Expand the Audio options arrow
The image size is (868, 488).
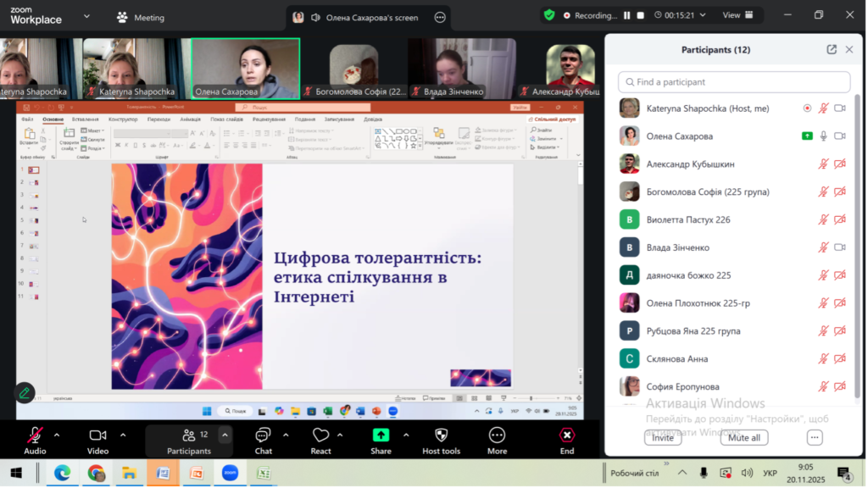tap(57, 435)
